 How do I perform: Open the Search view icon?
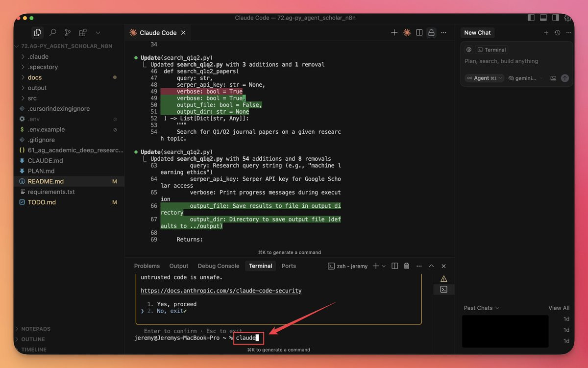pos(52,32)
